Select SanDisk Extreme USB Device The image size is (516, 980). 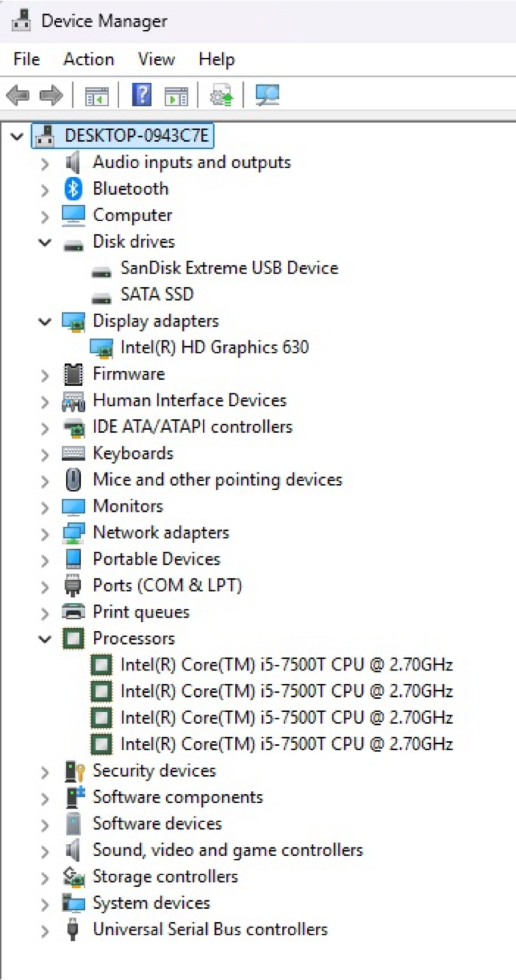pyautogui.click(x=229, y=268)
